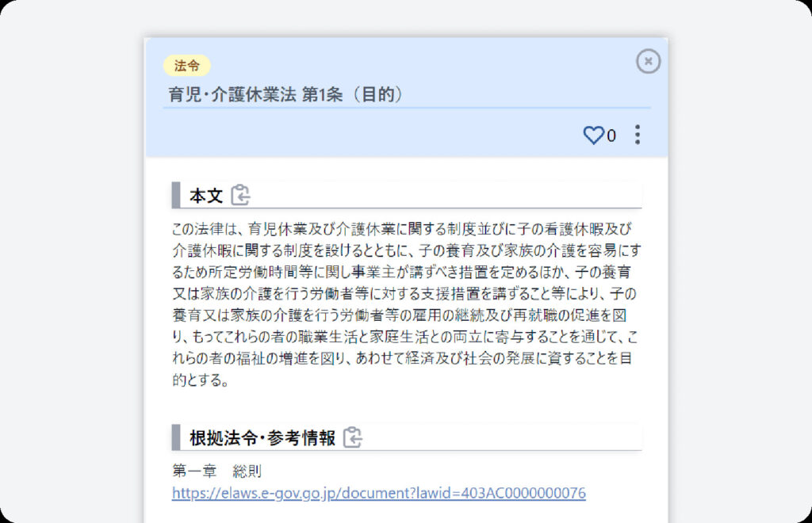Copy 根拠法令・参考情報 using clipboard icon
Image resolution: width=812 pixels, height=523 pixels.
pyautogui.click(x=353, y=437)
